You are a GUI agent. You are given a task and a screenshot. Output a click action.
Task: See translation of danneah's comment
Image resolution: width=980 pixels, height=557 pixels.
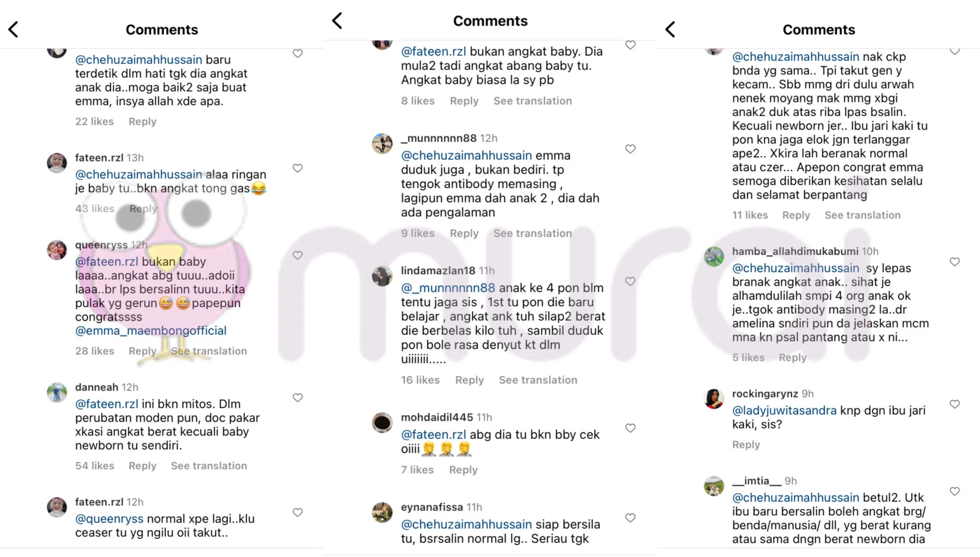209,466
